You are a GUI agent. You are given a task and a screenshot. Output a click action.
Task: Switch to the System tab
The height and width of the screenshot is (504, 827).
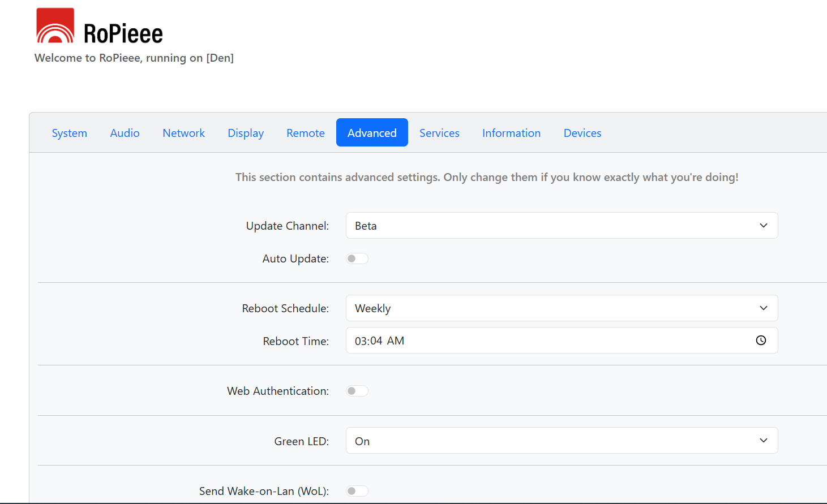[x=70, y=133]
